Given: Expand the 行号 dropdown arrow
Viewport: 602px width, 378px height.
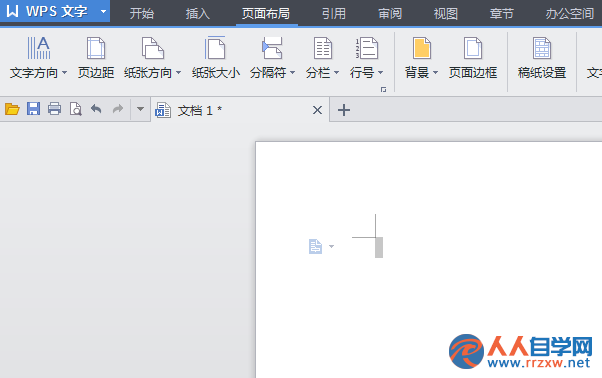Looking at the screenshot, I should coord(380,72).
